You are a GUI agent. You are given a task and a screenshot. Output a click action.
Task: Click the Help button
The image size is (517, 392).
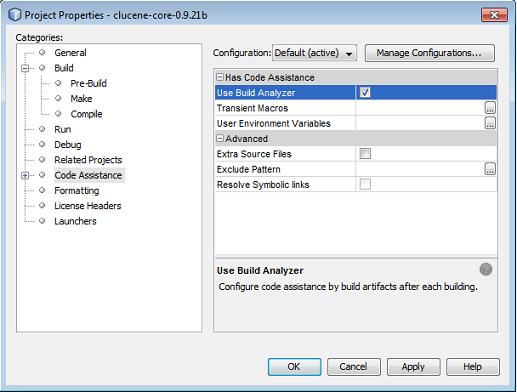click(473, 367)
